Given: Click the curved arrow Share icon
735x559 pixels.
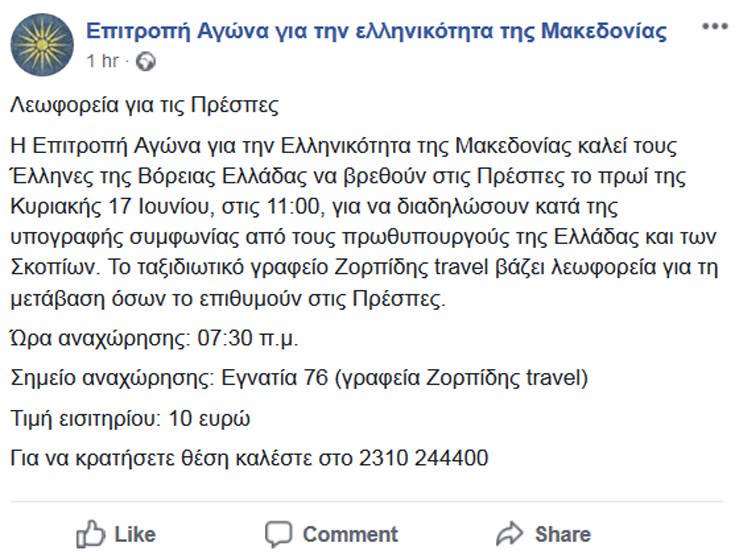Looking at the screenshot, I should (x=510, y=534).
